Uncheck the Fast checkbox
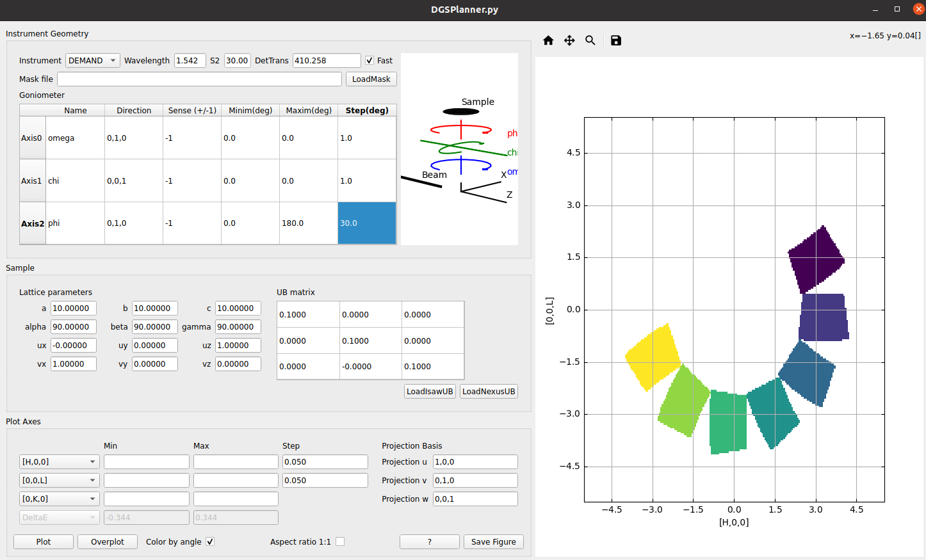Image resolution: width=926 pixels, height=560 pixels. (370, 60)
